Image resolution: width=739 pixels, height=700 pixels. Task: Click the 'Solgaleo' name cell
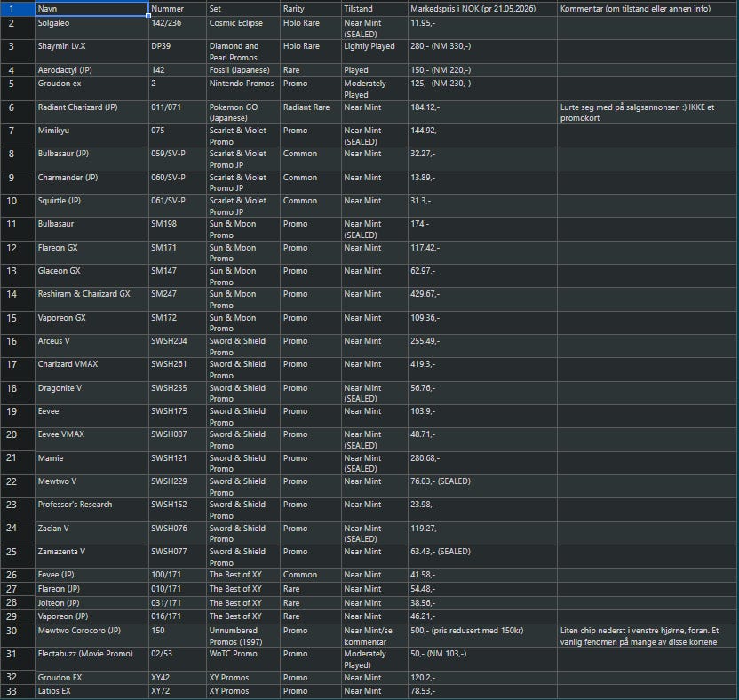click(x=91, y=28)
